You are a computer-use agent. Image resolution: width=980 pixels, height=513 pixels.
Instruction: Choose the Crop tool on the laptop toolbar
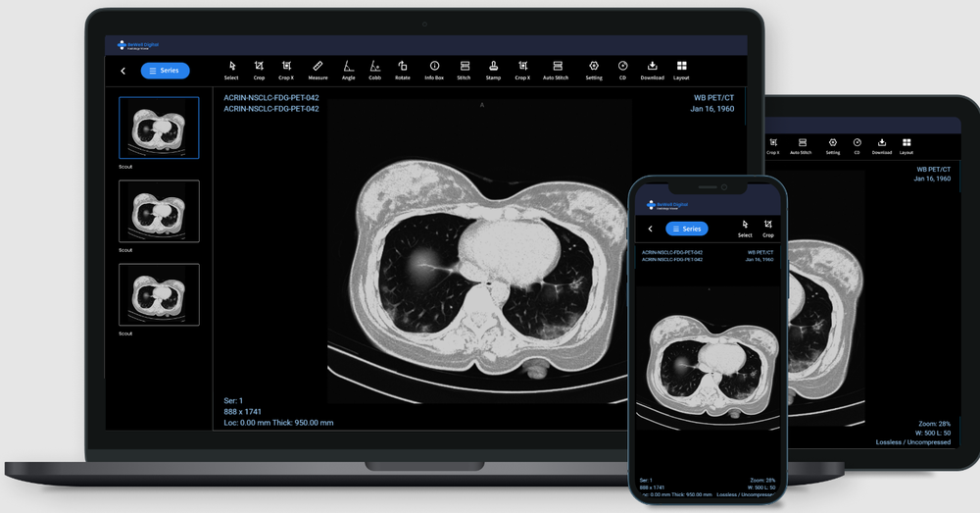tap(259, 70)
